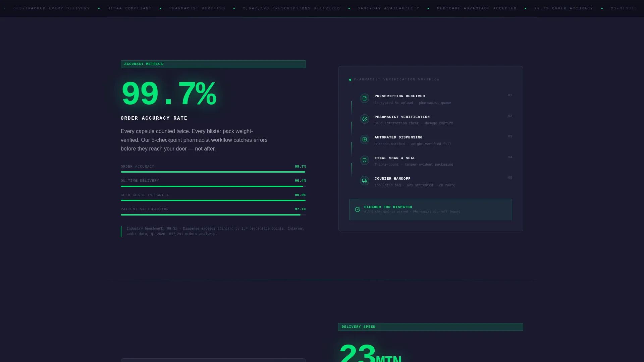Click the Automated Dispensing step title
This screenshot has width=644, height=362.
(398, 137)
